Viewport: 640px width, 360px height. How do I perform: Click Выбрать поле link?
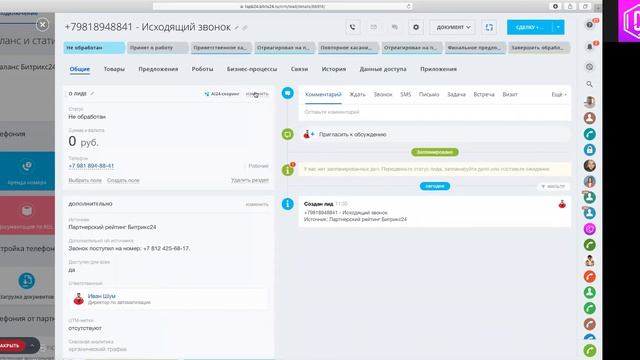(x=85, y=180)
